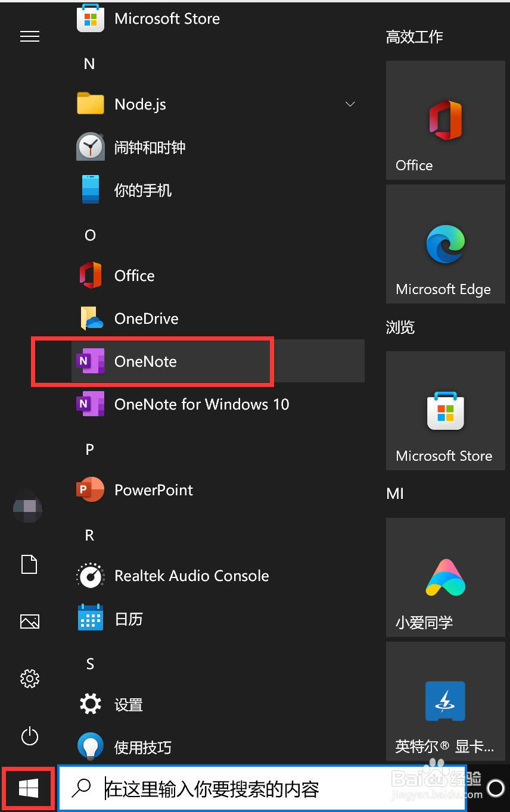The image size is (510, 812).
Task: Open the 你的手机 app
Action: (218, 190)
